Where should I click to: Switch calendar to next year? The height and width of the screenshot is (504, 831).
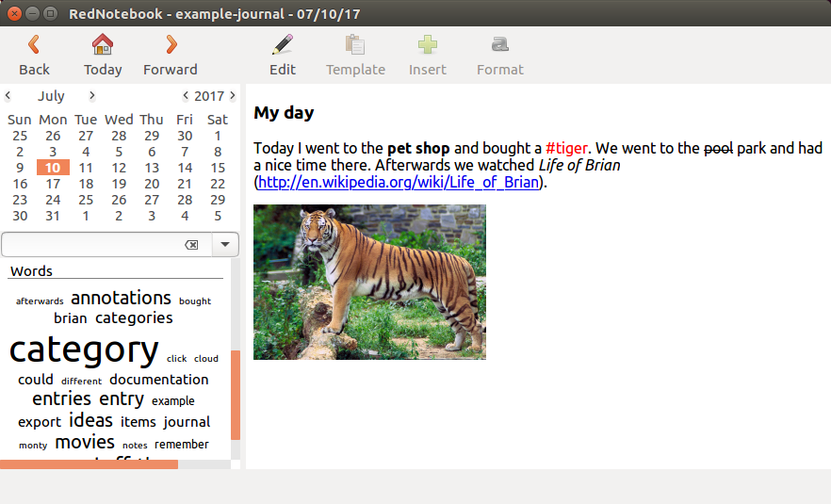tap(233, 96)
